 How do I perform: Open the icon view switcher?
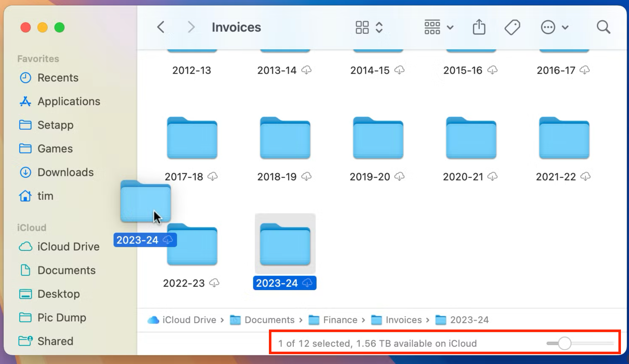point(369,27)
